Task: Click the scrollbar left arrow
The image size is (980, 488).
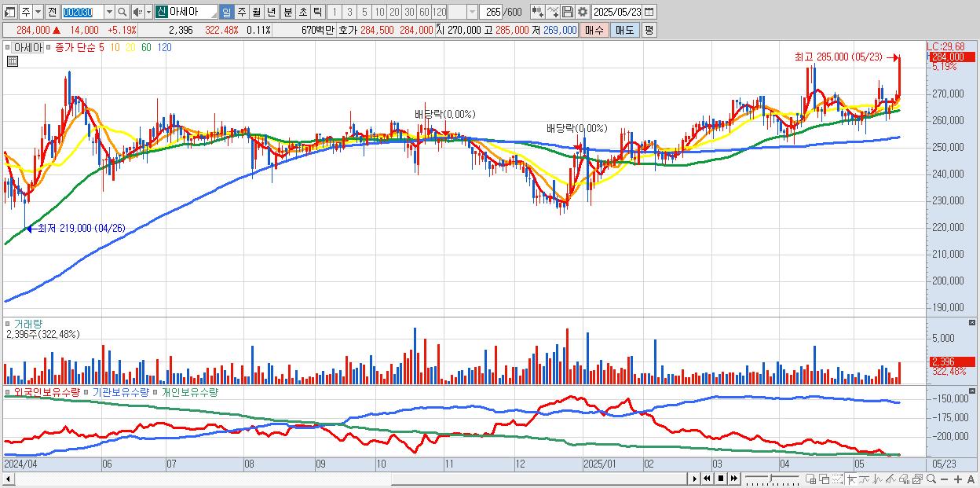Action: [x=8, y=479]
